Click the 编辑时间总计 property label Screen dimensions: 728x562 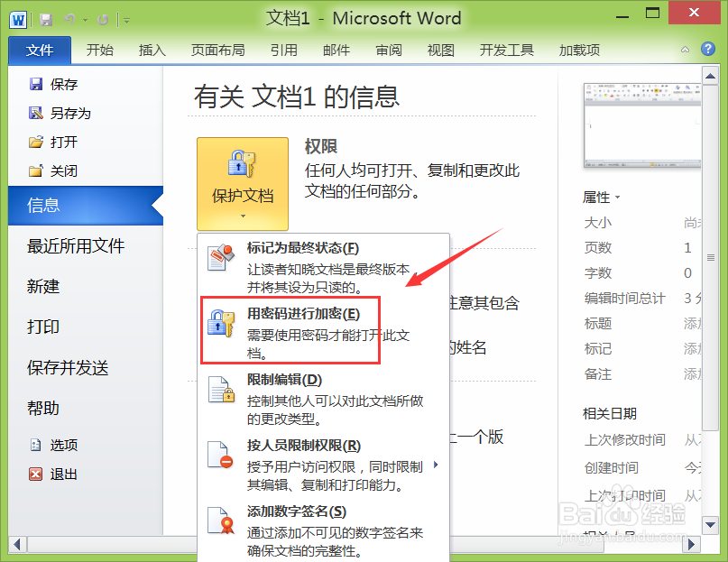tap(625, 299)
